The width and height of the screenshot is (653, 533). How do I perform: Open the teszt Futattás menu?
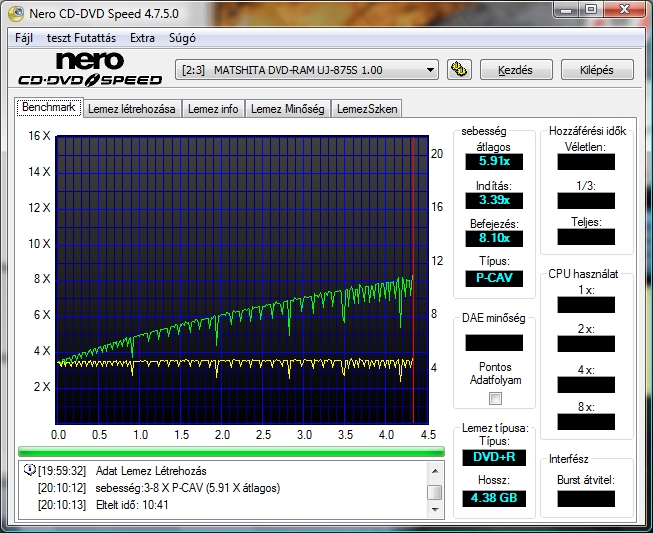pos(81,38)
